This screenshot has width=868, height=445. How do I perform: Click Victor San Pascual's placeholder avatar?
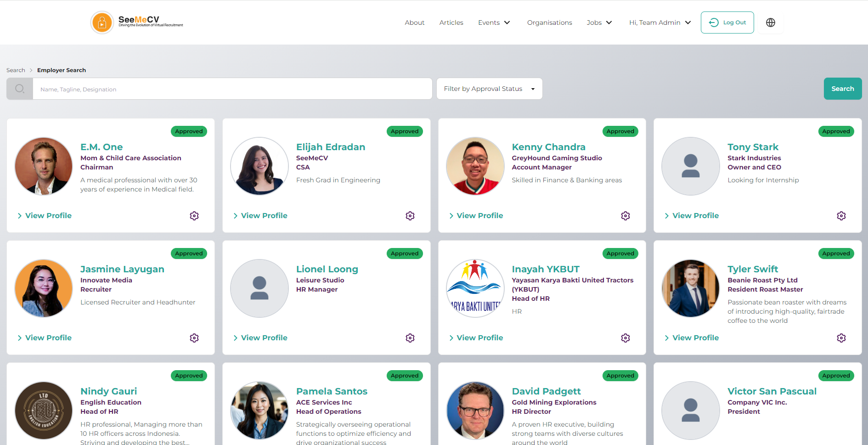coord(691,411)
